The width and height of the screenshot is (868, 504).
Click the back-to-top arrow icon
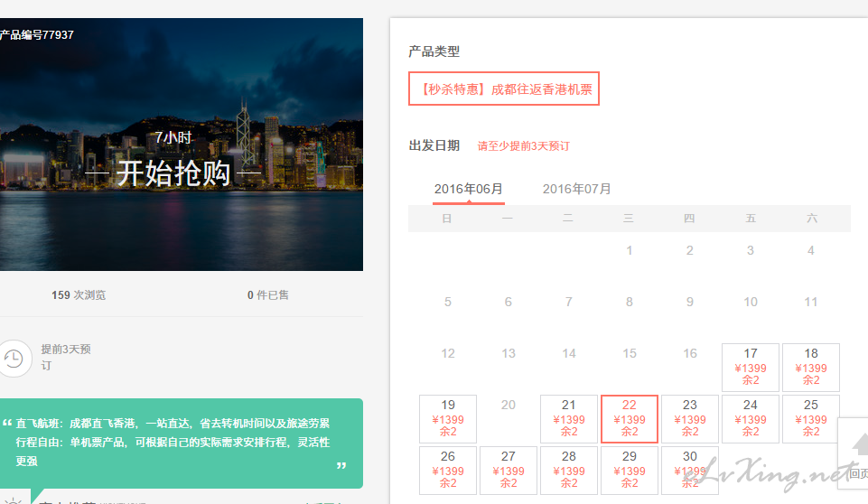click(860, 444)
